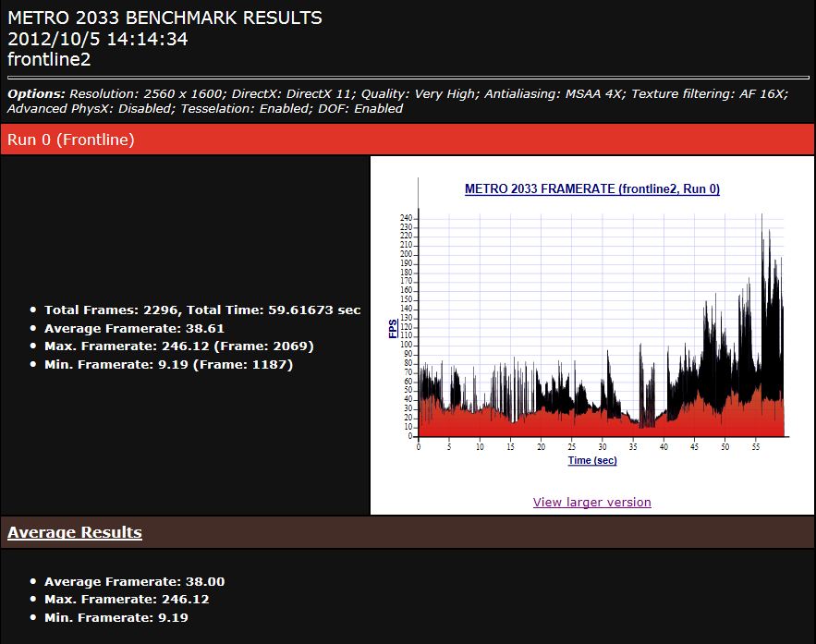This screenshot has height=644, width=816.
Task: Click 'Antialiasing: MSAA 4X' option text
Action: click(x=554, y=93)
